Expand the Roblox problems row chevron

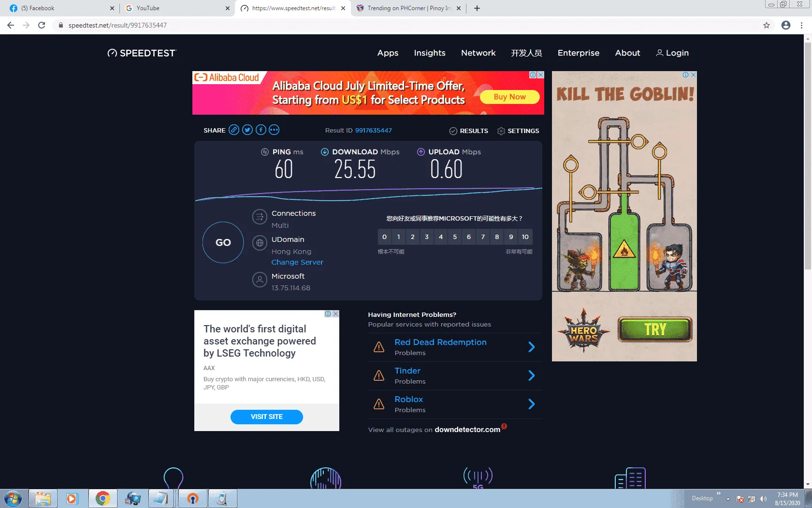532,404
